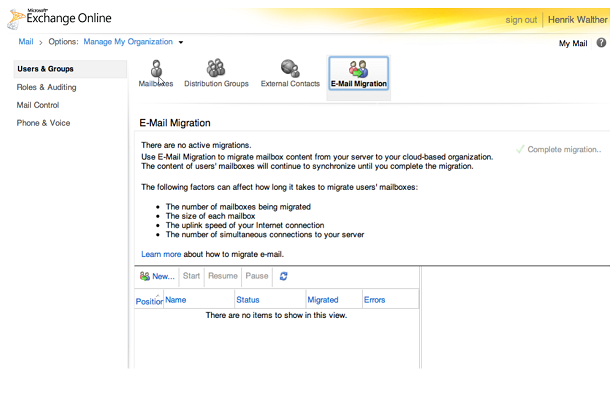Screen dimensions: 615x398
Task: Click the Start migration button
Action: [x=191, y=276]
